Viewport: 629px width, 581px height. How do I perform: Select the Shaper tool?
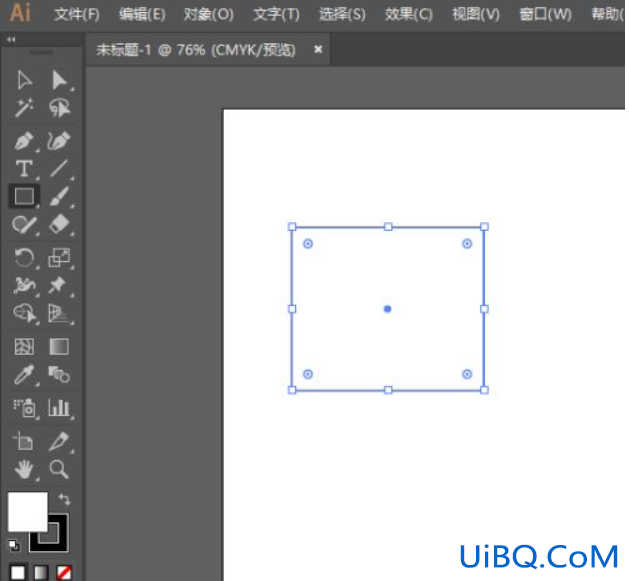pyautogui.click(x=24, y=225)
